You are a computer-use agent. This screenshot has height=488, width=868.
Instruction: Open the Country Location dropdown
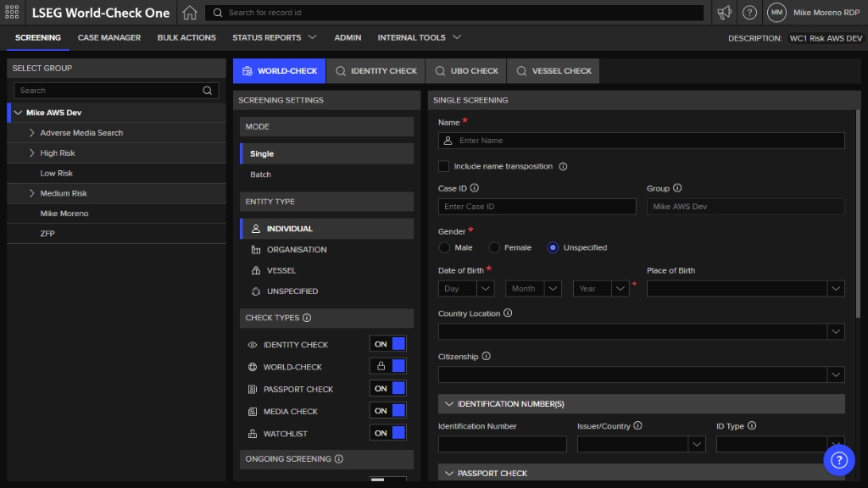coord(835,331)
